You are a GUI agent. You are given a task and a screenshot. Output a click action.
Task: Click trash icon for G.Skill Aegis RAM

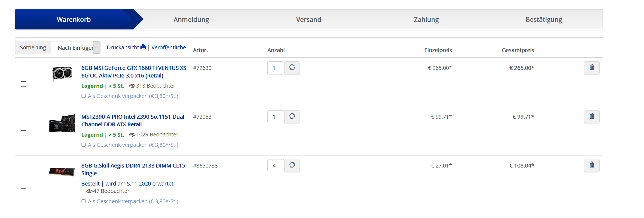coord(592,166)
